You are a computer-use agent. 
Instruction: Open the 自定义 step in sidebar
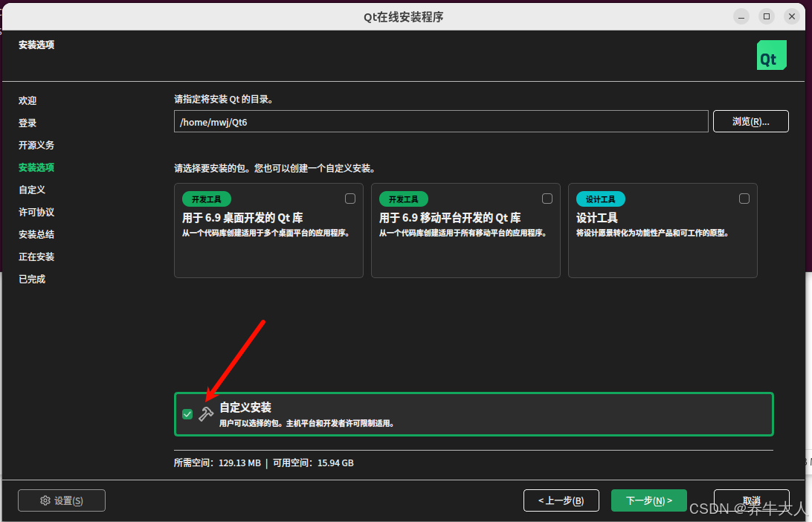(x=32, y=190)
